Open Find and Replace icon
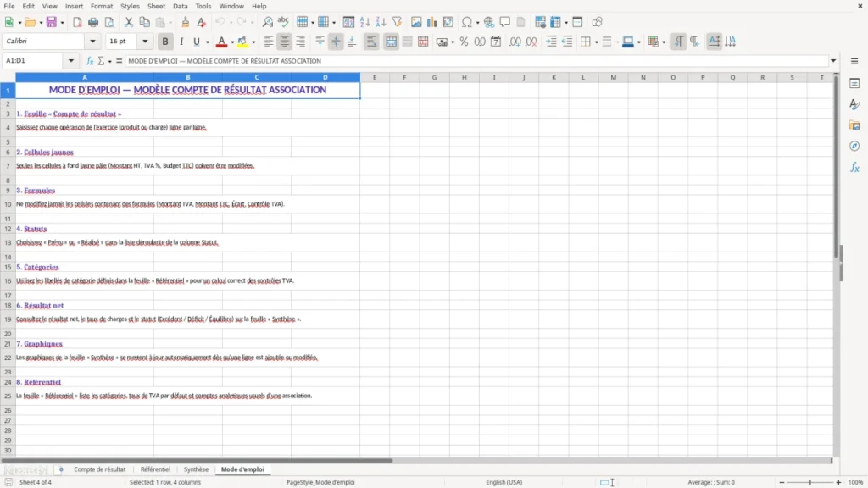This screenshot has width=868, height=488. pos(267,22)
